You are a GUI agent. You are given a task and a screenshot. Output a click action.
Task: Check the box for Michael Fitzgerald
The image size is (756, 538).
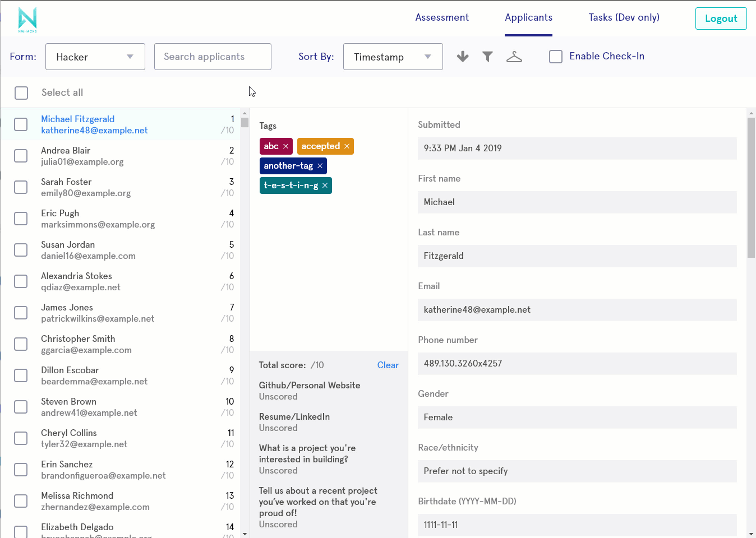[21, 124]
